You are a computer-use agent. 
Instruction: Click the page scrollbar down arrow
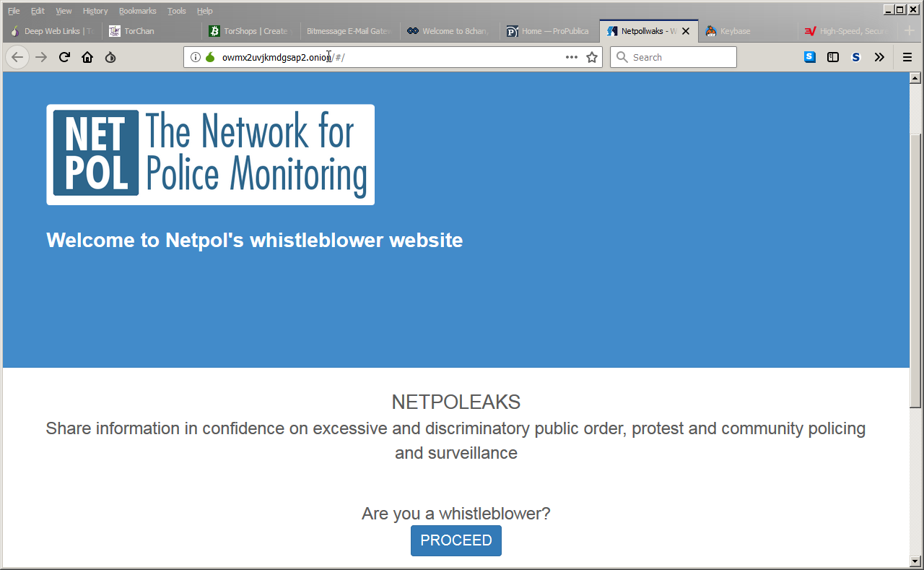point(915,561)
